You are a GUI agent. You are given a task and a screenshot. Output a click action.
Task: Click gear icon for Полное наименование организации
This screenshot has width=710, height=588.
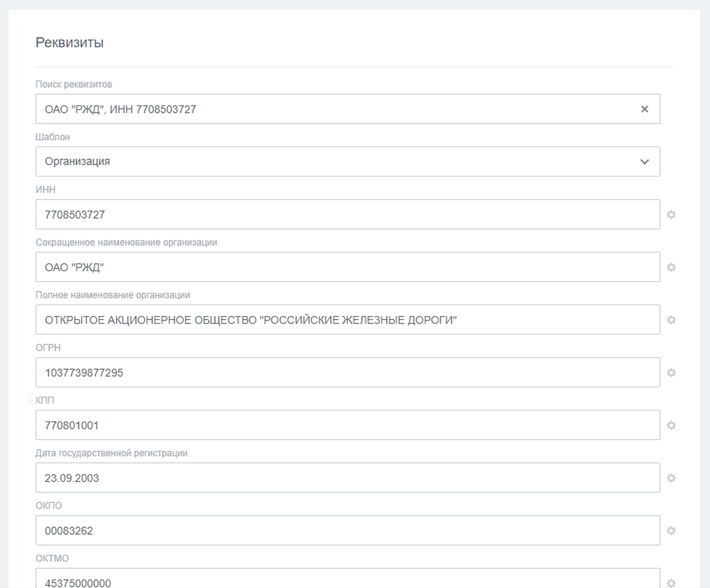671,320
